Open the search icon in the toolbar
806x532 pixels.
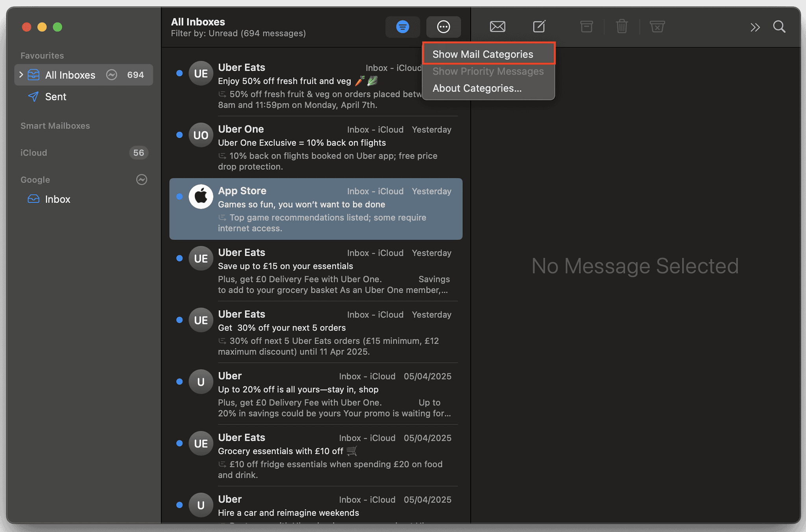point(779,27)
